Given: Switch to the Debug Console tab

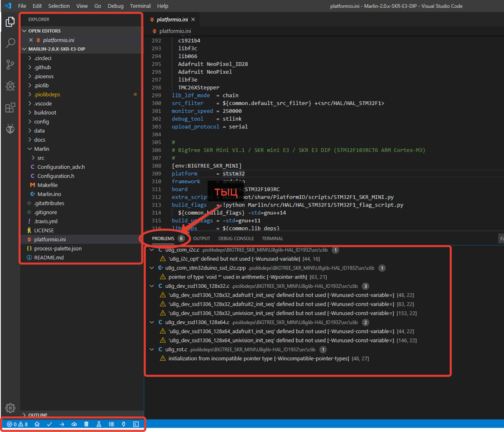Looking at the screenshot, I should (236, 239).
